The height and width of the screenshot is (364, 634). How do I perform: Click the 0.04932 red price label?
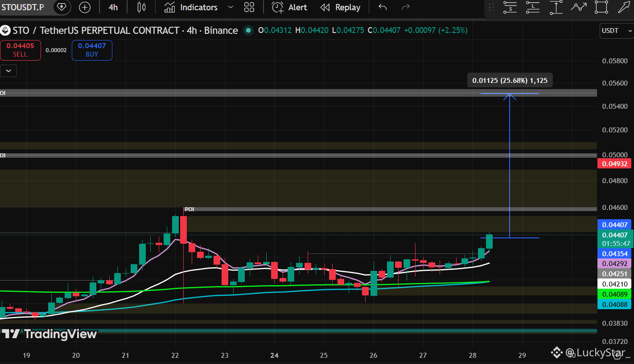(615, 164)
